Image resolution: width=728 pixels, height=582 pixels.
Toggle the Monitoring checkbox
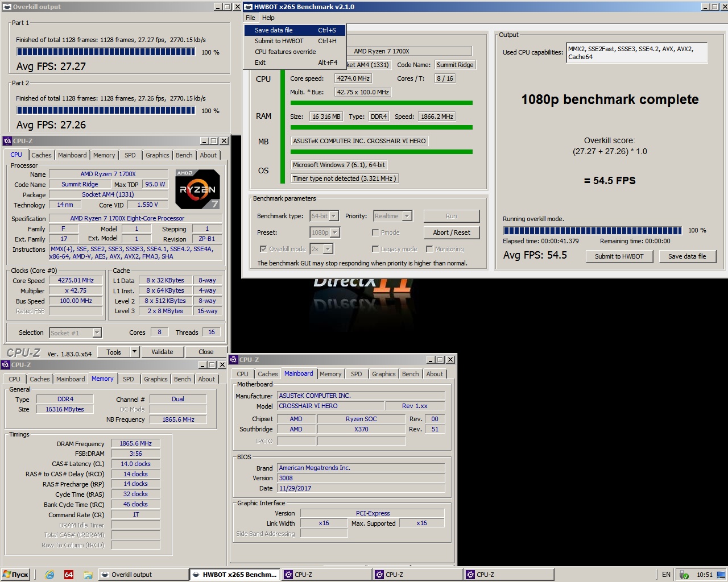(429, 249)
